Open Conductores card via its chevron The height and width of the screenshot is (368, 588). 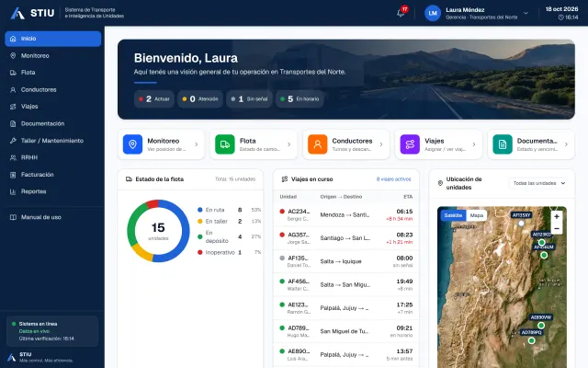381,144
